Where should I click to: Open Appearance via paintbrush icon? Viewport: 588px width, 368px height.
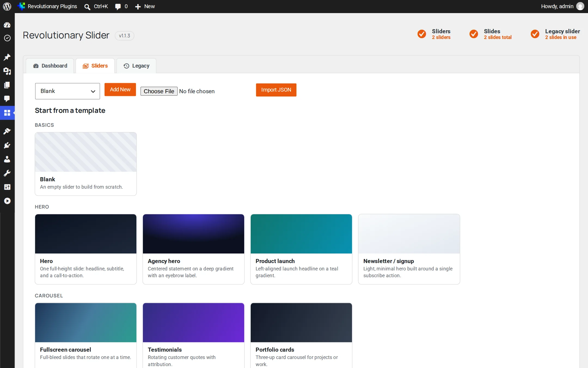coord(7,131)
